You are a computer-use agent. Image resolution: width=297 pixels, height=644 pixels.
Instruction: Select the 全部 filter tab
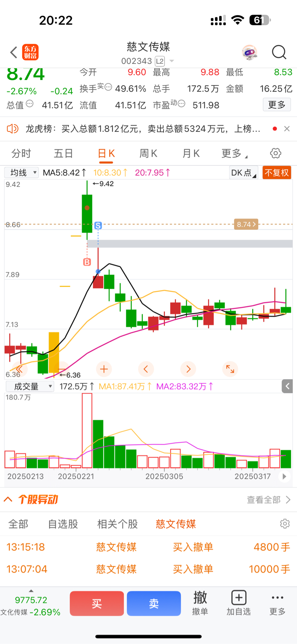pos(18,524)
